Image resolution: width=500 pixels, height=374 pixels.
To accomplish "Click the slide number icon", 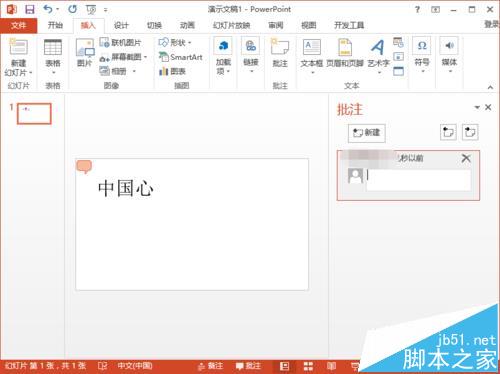I will point(398,57).
